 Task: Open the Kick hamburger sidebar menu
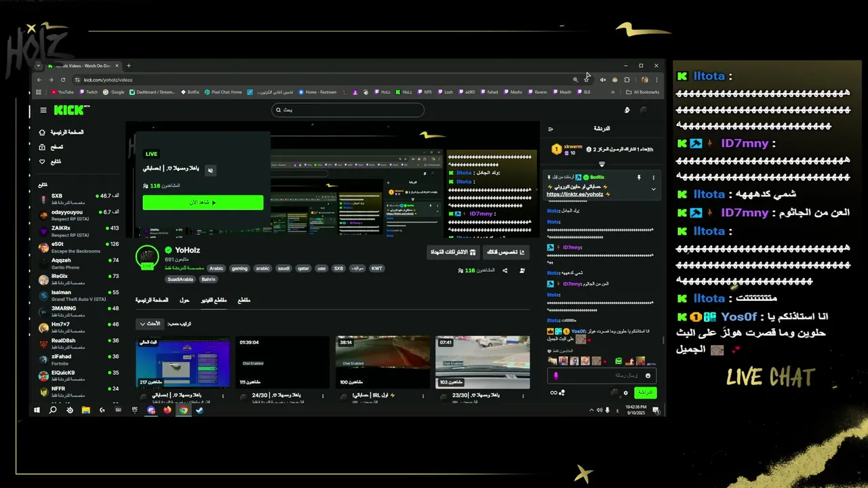coord(43,110)
